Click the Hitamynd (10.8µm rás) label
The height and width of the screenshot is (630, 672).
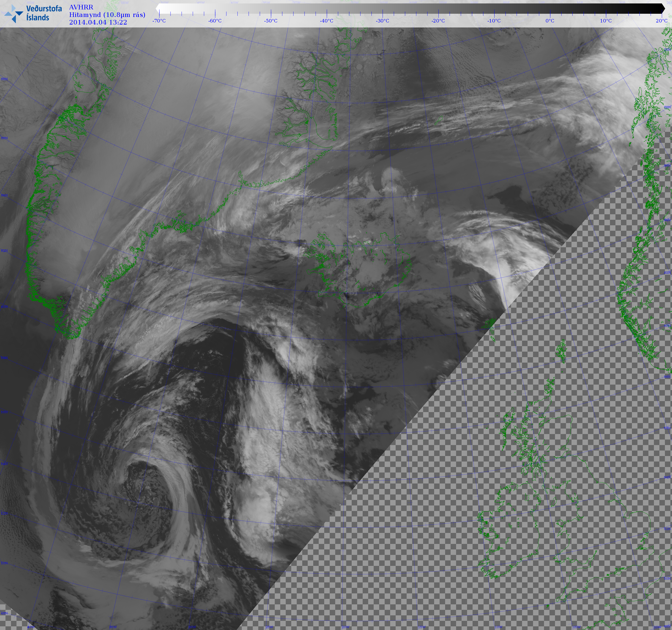(107, 14)
